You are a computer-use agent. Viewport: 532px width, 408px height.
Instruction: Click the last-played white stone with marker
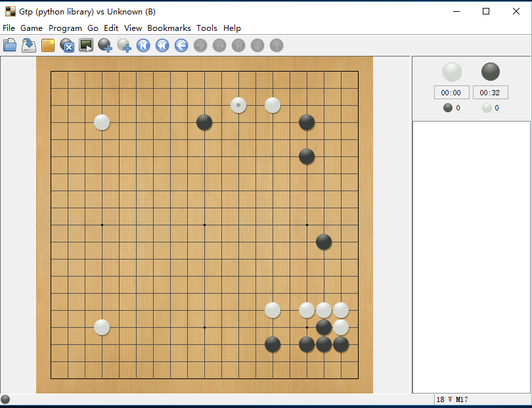tap(238, 105)
